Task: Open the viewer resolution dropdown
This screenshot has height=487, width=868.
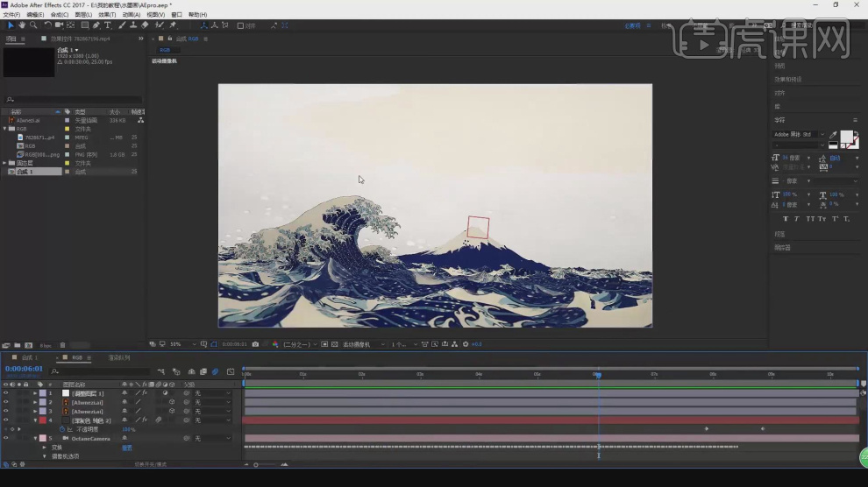Action: [x=301, y=344]
